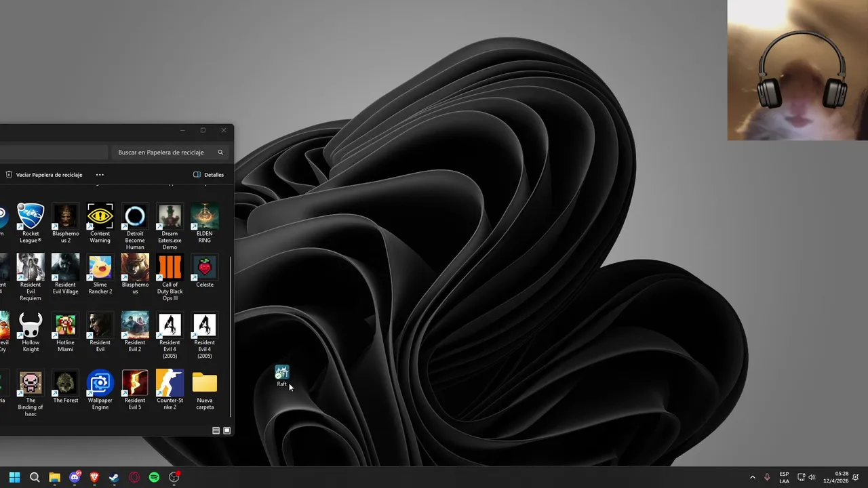The width and height of the screenshot is (868, 488).
Task: Select the Content Warning shortcut
Action: click(100, 224)
